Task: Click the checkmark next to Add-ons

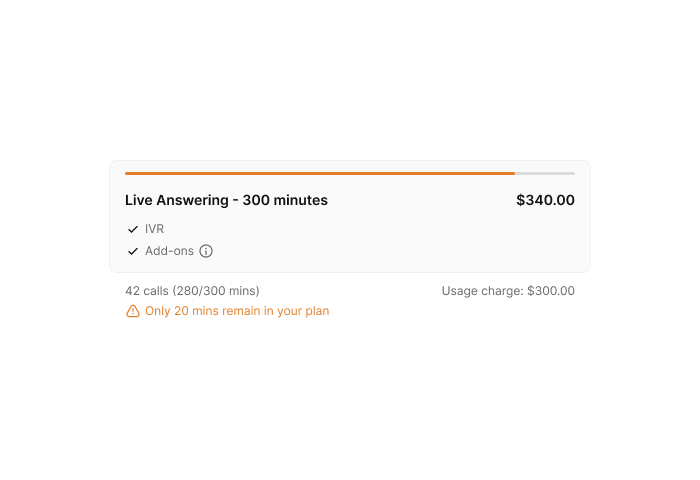Action: [x=133, y=251]
